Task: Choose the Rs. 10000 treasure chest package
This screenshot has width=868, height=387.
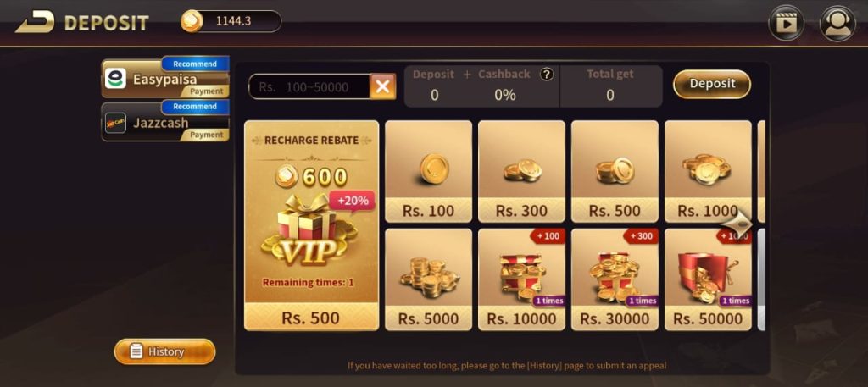Action: (x=521, y=279)
